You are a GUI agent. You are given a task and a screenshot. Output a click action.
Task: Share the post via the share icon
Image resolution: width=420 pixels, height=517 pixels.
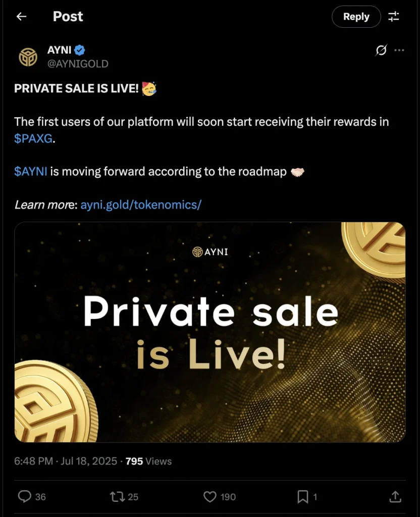pyautogui.click(x=395, y=497)
